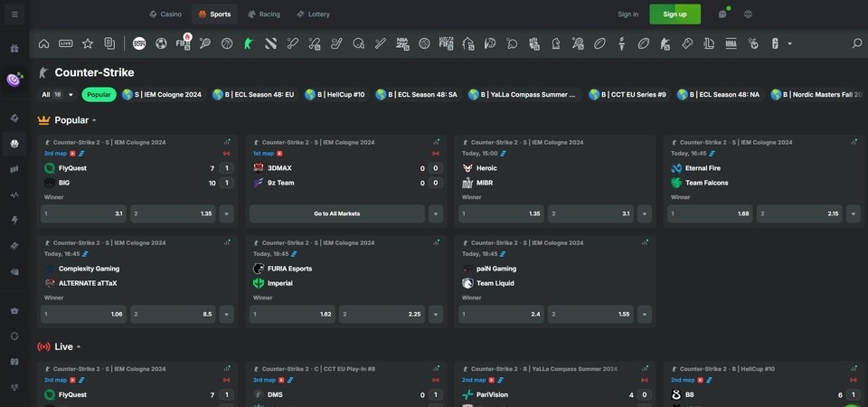868x407 pixels.
Task: Open the language globe icon in the top bar
Action: point(749,14)
